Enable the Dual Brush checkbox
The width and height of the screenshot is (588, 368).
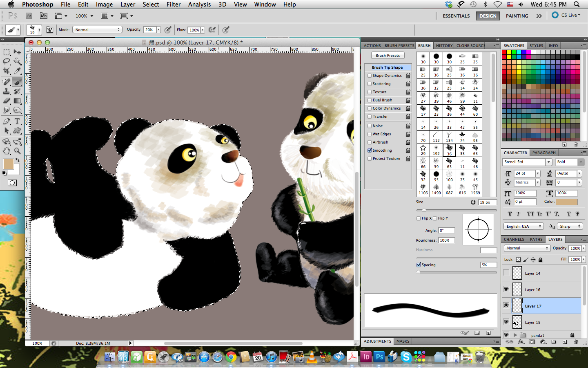(370, 100)
